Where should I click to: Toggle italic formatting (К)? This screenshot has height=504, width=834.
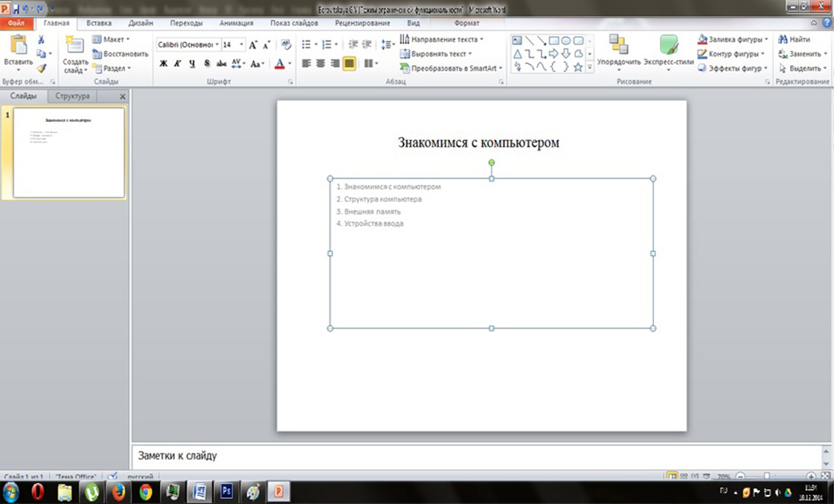coord(178,64)
